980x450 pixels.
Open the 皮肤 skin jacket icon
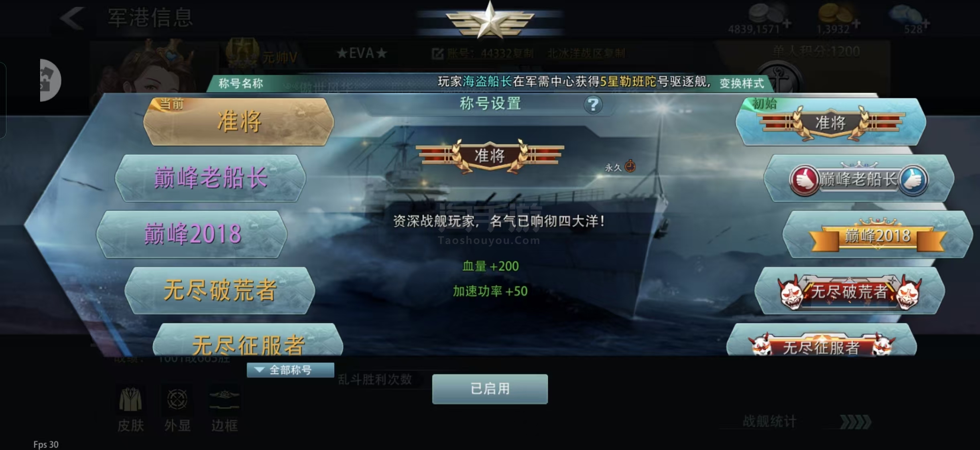(x=130, y=399)
